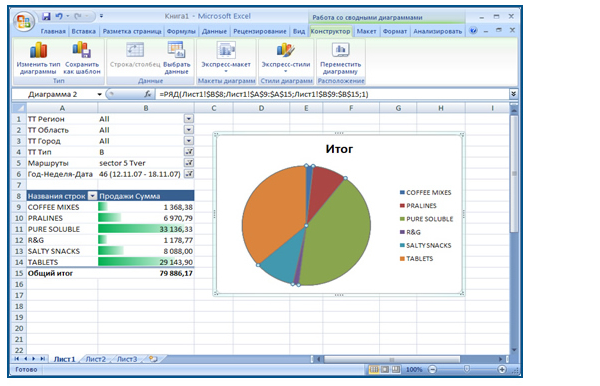Open Год-Неделя-Дата filter button
600x386 pixels.
click(x=189, y=174)
